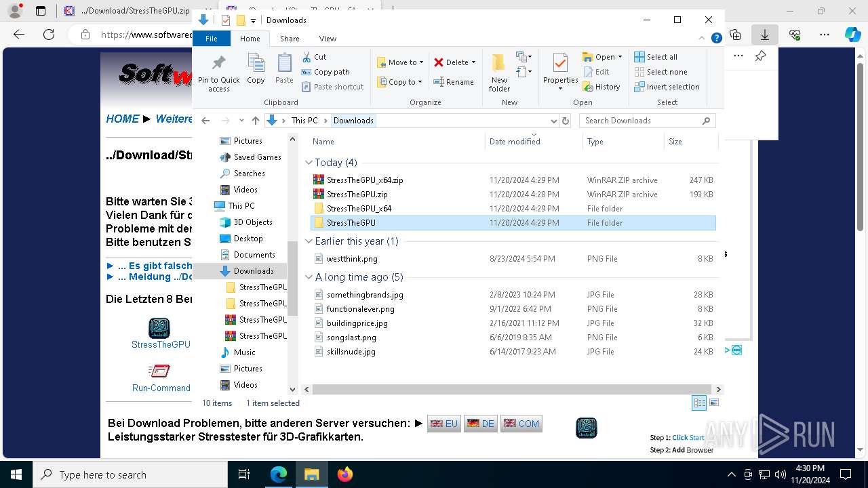Select the Home ribbon tab
The image size is (868, 488).
250,39
